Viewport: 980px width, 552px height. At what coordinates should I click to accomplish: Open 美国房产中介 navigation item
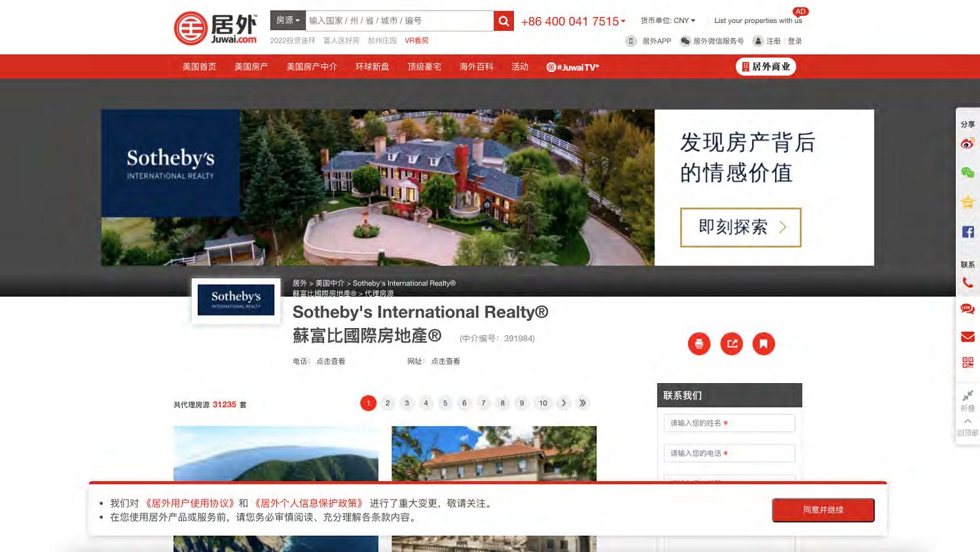point(312,67)
